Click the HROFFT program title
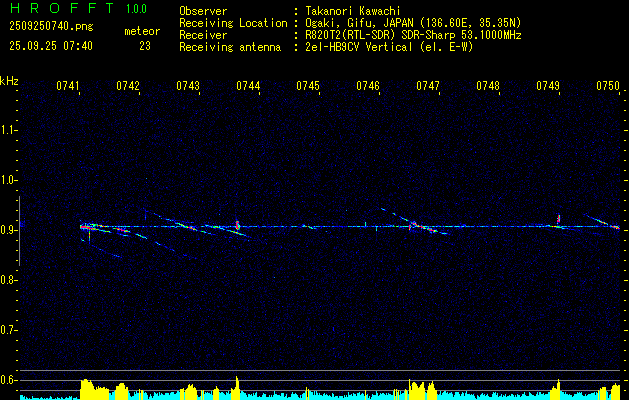Viewport: 629px width, 400px height. tap(61, 8)
